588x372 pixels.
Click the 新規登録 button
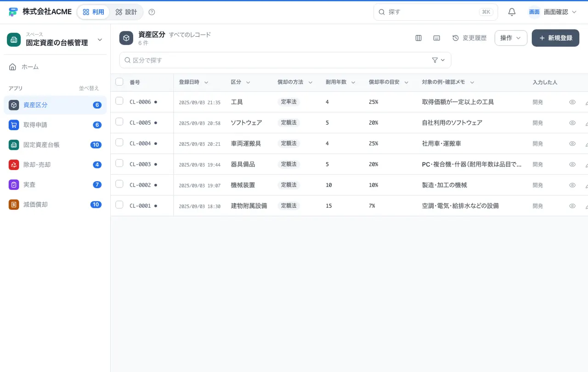tap(555, 38)
